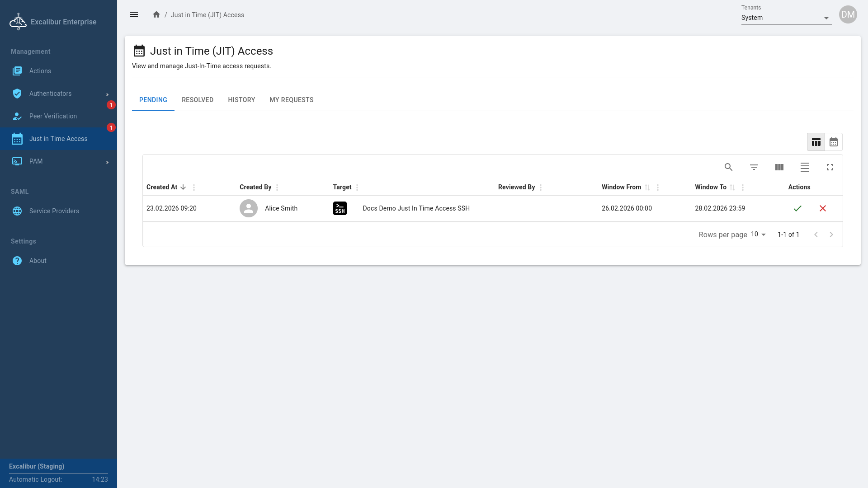Open Service Providers in sidebar
868x488 pixels.
(x=54, y=211)
